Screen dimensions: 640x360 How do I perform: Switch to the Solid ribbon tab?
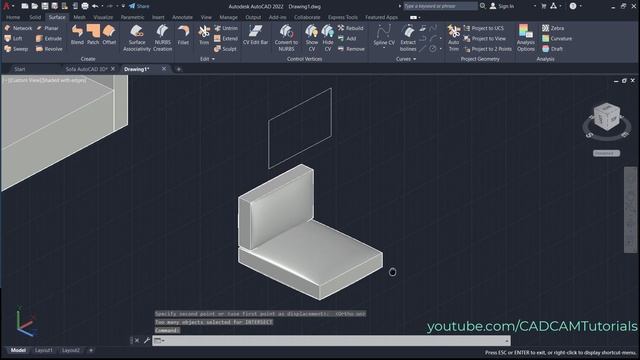(35, 18)
